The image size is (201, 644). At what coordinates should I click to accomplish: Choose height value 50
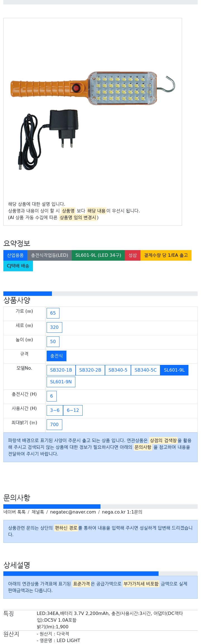coord(53,342)
